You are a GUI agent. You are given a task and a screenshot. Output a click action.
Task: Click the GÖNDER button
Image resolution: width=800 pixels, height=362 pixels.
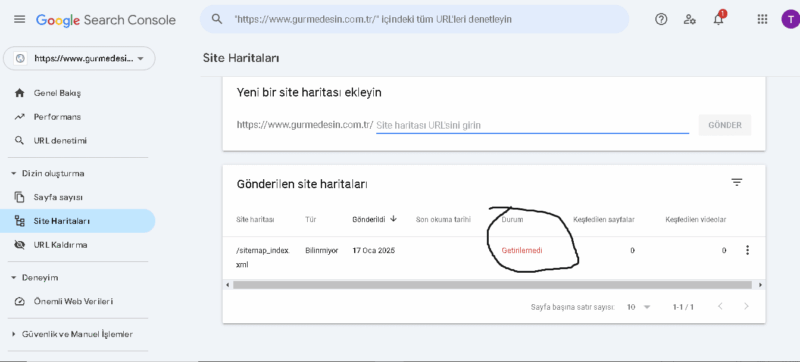[724, 125]
